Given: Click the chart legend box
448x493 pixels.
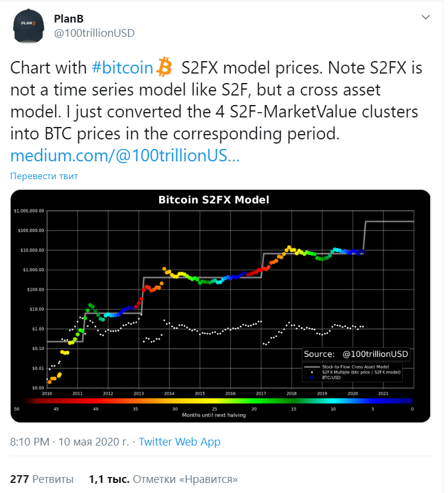Looking at the screenshot, I should pos(356,371).
